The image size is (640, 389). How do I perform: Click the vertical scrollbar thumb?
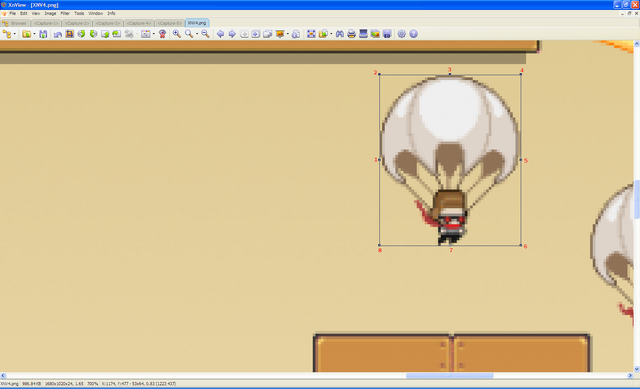pyautogui.click(x=637, y=199)
